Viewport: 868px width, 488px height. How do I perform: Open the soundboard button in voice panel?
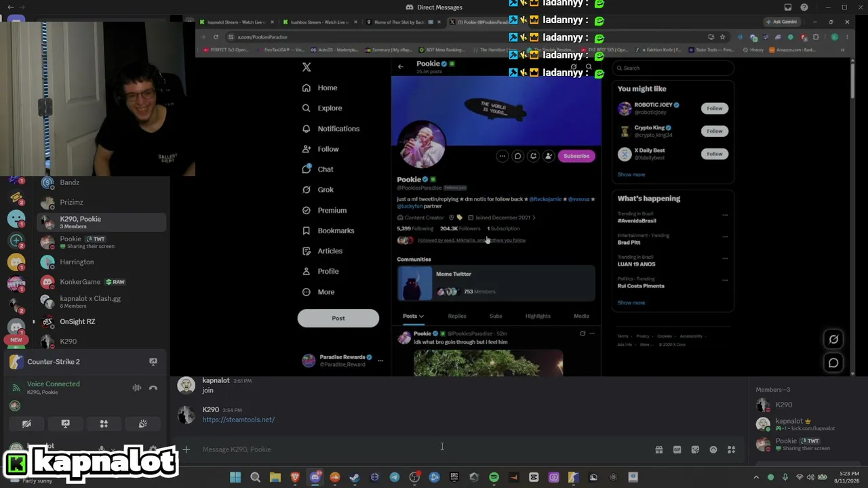[x=142, y=424]
